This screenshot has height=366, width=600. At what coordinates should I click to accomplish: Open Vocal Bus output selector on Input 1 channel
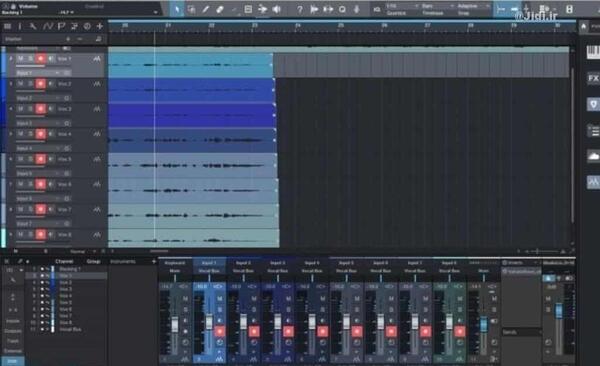pyautogui.click(x=209, y=271)
